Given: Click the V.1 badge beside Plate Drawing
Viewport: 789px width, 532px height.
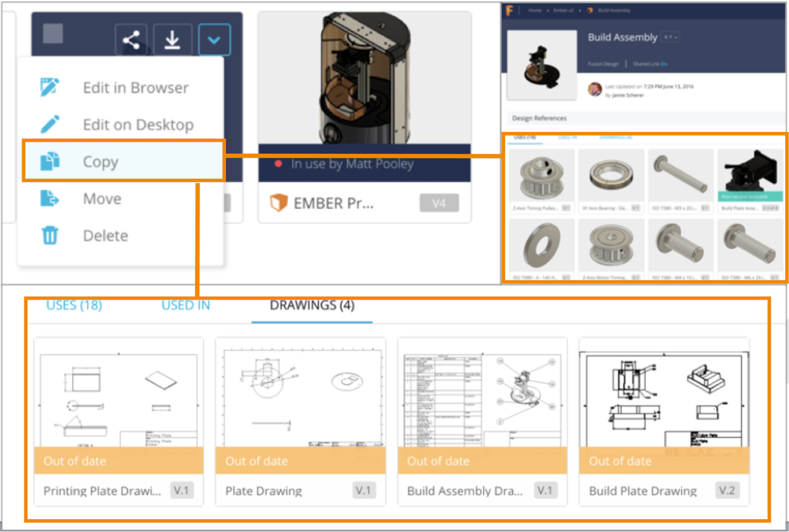Looking at the screenshot, I should click(x=364, y=491).
